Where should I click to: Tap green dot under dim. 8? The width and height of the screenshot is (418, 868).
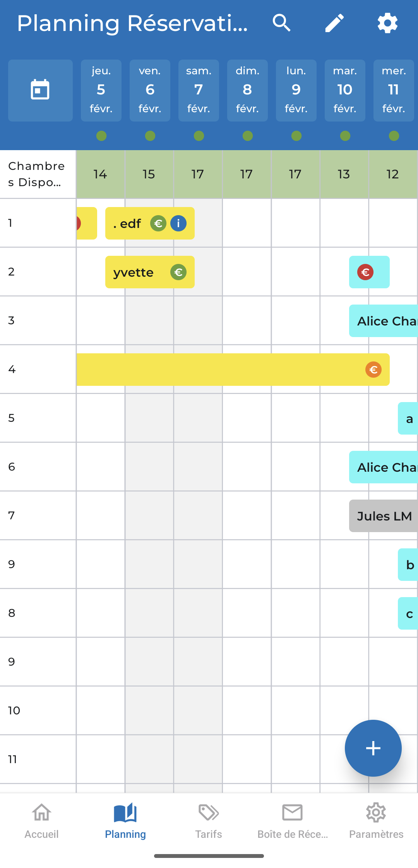click(248, 136)
